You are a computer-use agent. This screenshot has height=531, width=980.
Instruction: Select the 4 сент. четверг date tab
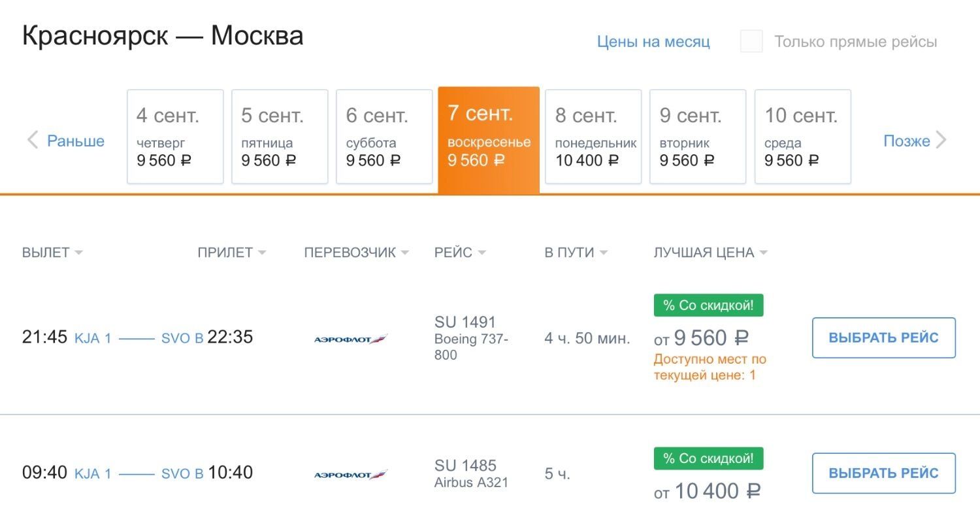pos(175,137)
